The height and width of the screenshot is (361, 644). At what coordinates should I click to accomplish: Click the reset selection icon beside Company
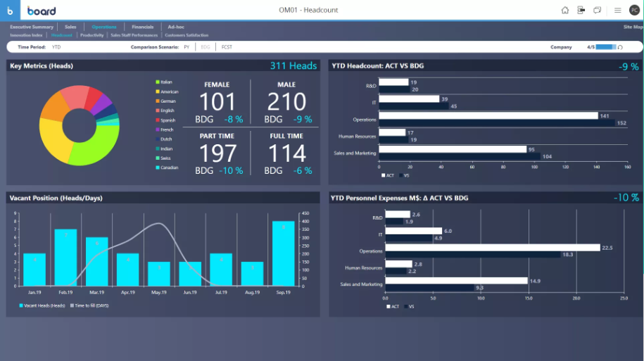[x=620, y=47]
